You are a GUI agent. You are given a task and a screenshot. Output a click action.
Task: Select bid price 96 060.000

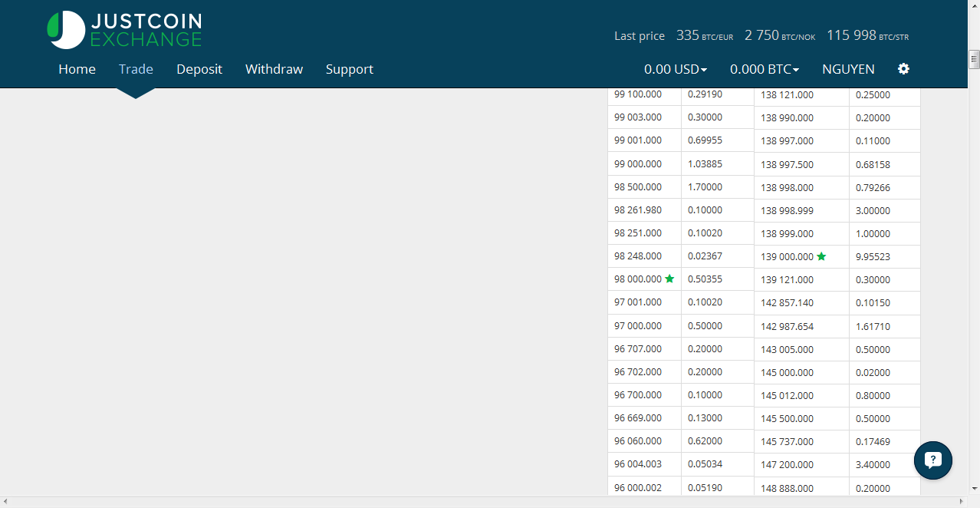(x=638, y=440)
